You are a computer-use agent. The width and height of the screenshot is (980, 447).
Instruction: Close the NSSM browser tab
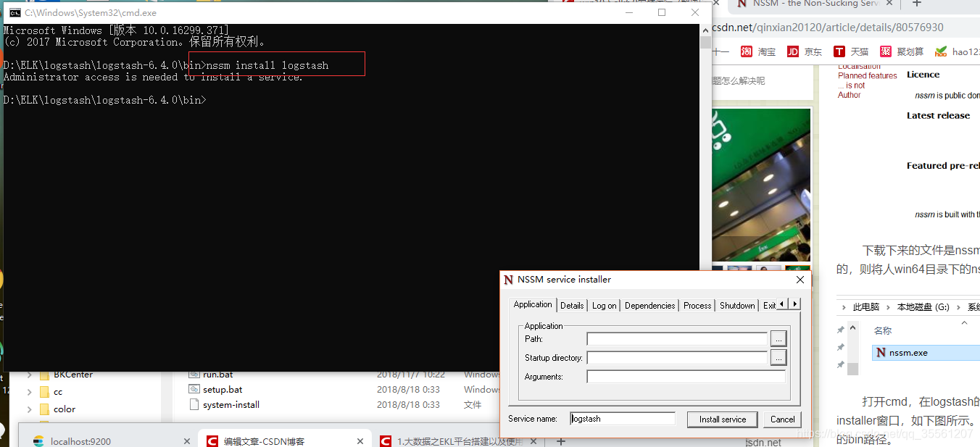(888, 4)
